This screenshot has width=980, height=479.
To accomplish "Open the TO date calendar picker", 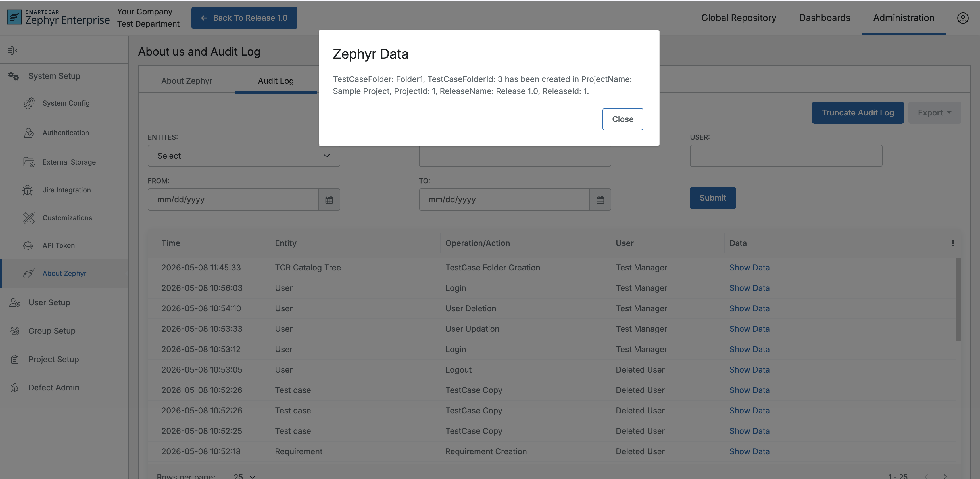I will click(x=600, y=199).
